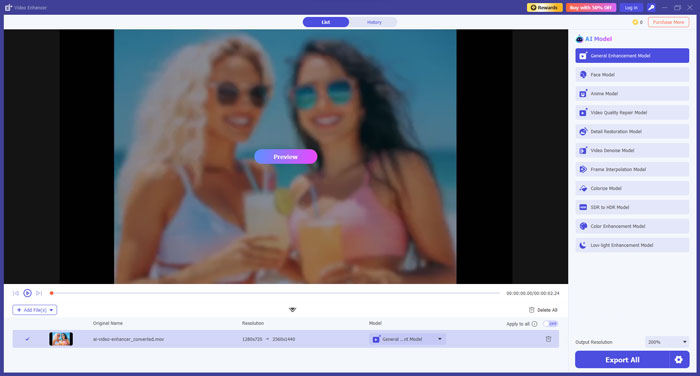This screenshot has height=376, width=700.
Task: Click the Resolution column header
Action: pos(253,323)
